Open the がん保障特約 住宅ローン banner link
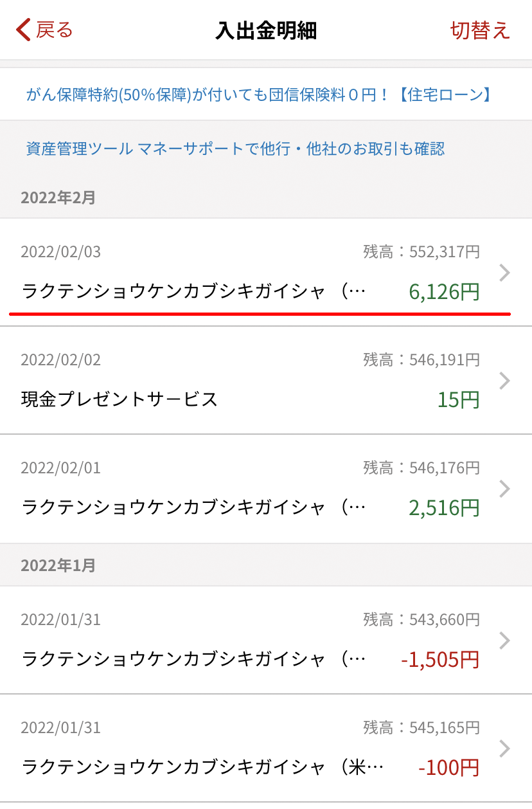The width and height of the screenshot is (532, 809). [x=259, y=95]
